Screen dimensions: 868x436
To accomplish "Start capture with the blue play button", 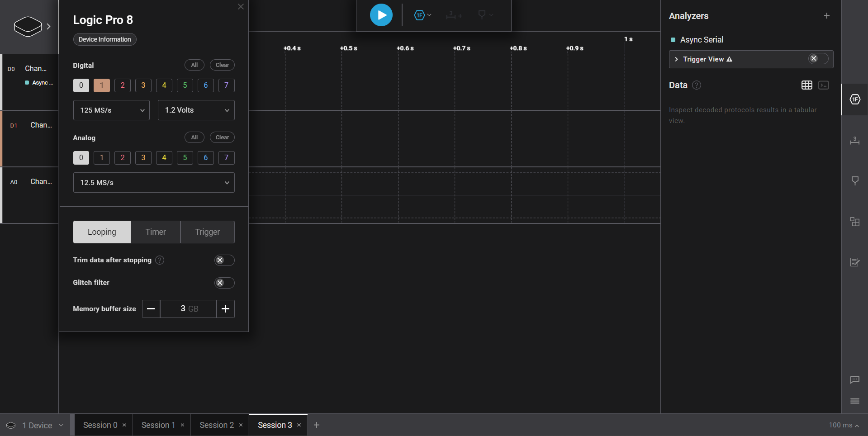I will [381, 15].
